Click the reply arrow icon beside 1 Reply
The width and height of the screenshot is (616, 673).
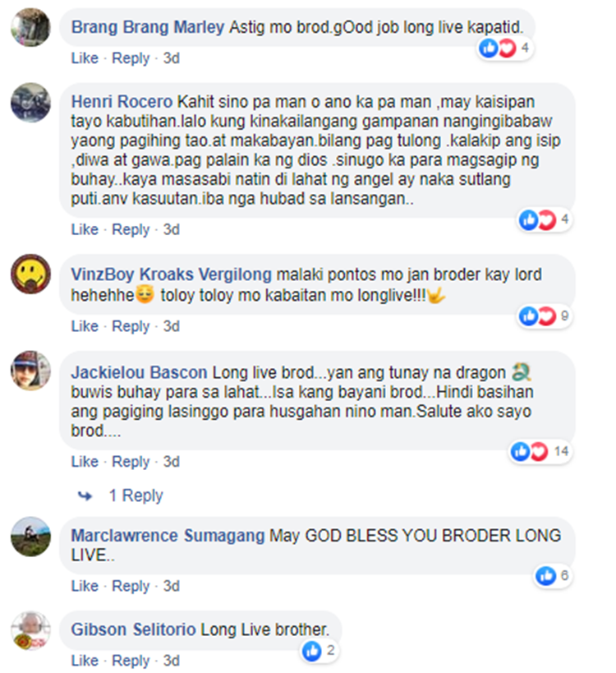[x=85, y=496]
